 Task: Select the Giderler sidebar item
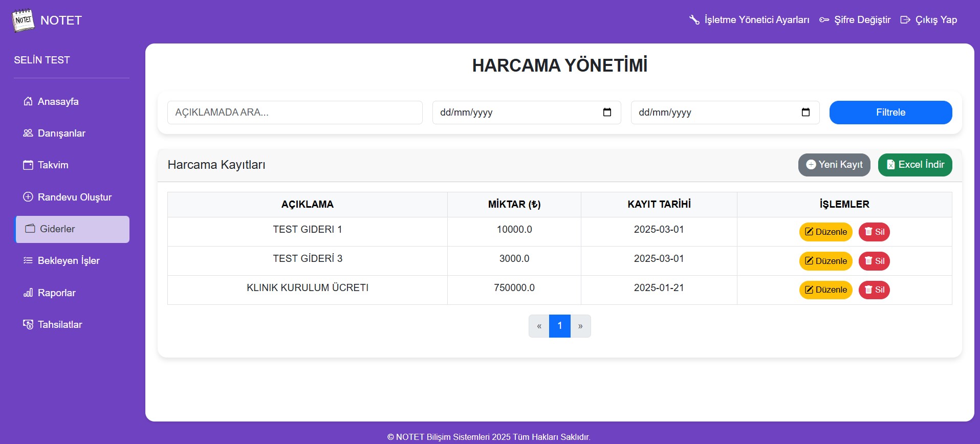click(72, 229)
